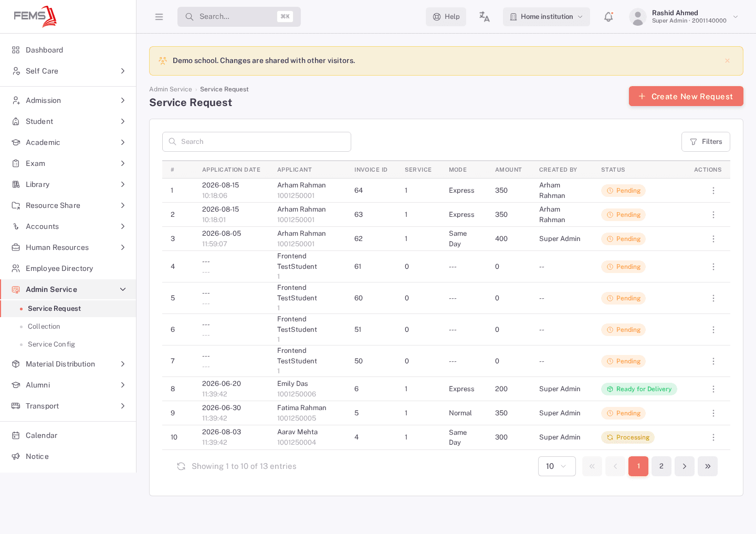Screen dimensions: 756x534
Task: Open the notifications bell
Action: pyautogui.click(x=608, y=17)
